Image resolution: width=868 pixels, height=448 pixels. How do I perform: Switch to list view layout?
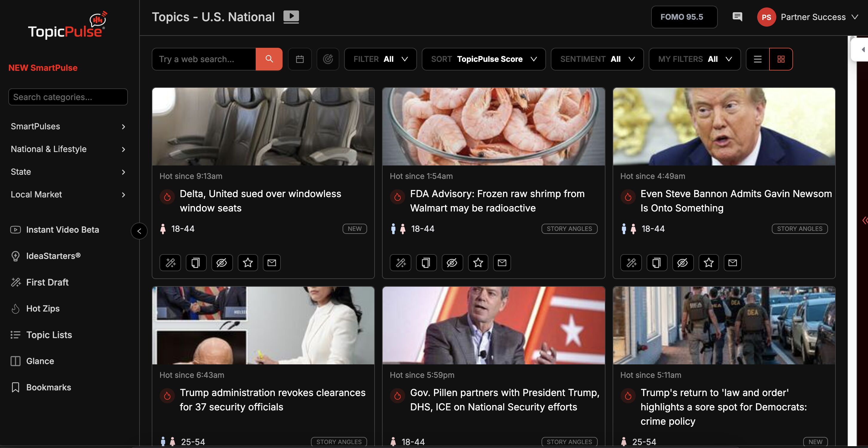tap(757, 59)
